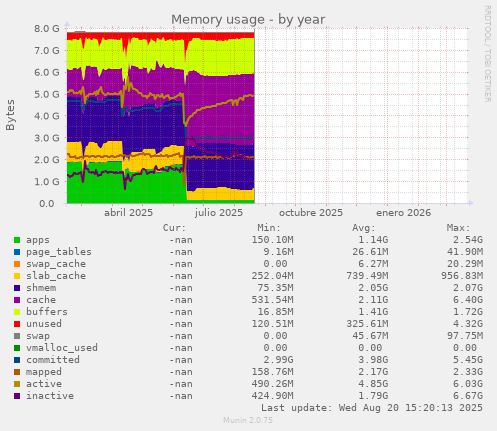Click the shmem dark blue legend swatch
Screen dimensions: 497x431
click(17, 288)
